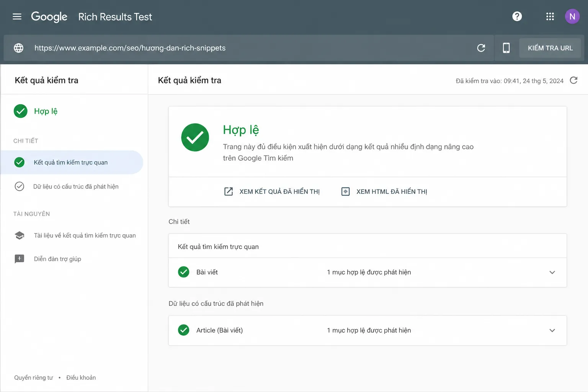
Task: Click the large Hợp lệ heading
Action: point(241,130)
